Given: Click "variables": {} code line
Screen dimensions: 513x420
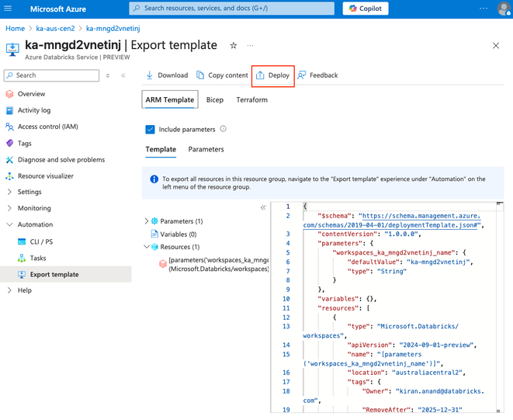Looking at the screenshot, I should pyautogui.click(x=347, y=299).
